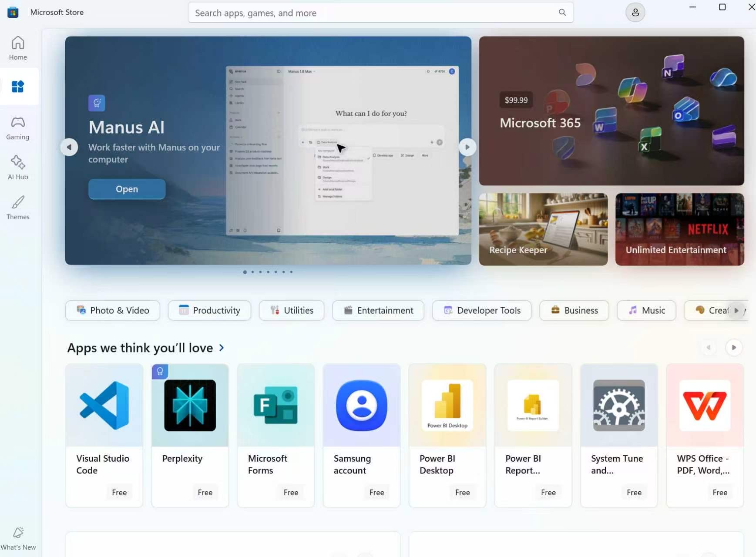756x557 pixels.
Task: Click the search magnifier icon
Action: pos(562,13)
